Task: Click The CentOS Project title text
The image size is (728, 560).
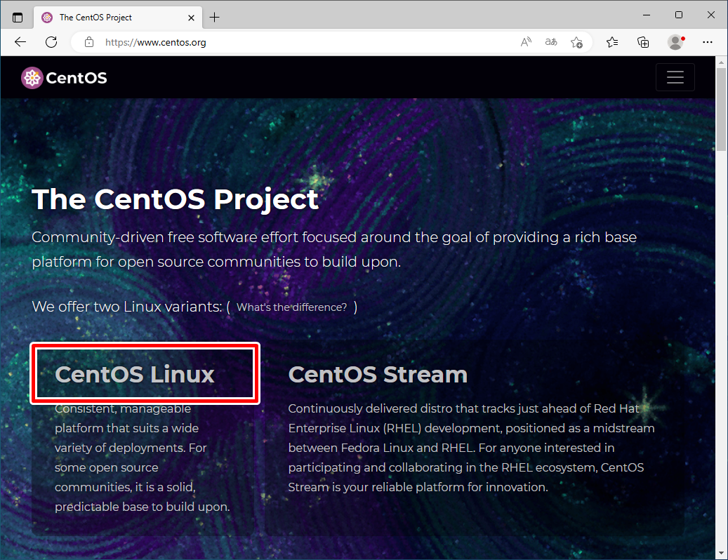Action: (x=175, y=199)
